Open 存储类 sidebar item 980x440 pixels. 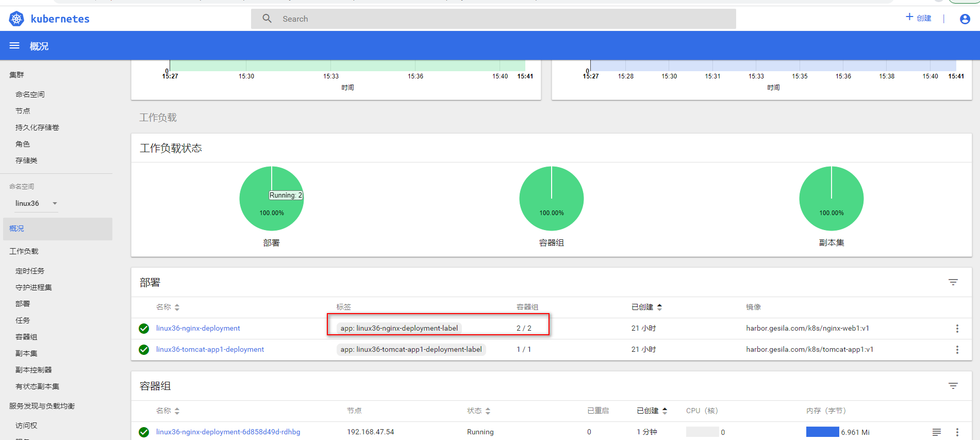pyautogui.click(x=26, y=160)
